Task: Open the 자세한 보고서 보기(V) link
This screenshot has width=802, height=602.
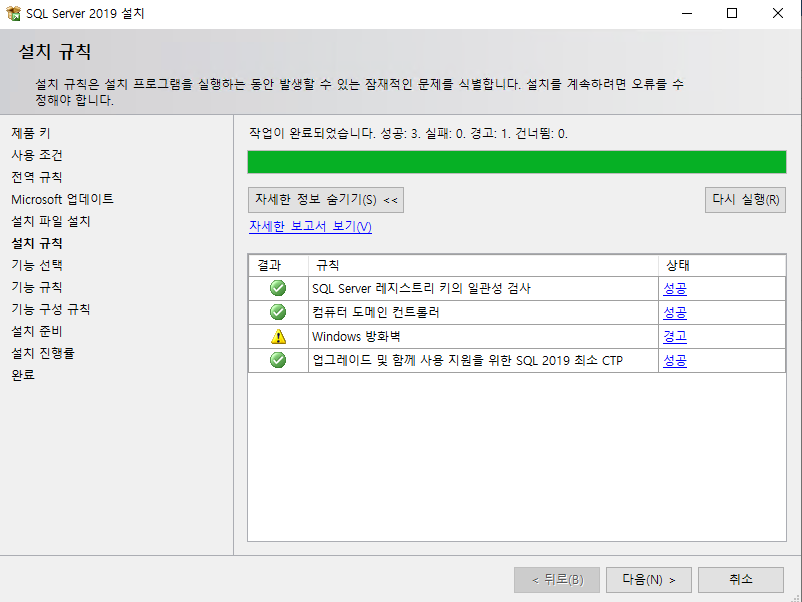Action: (x=310, y=226)
